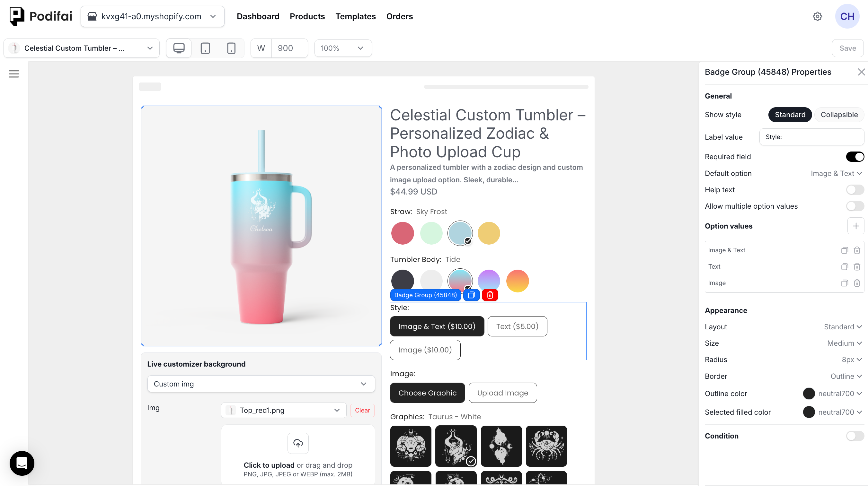Image resolution: width=868 pixels, height=486 pixels.
Task: Go to the Orders page
Action: pos(399,16)
